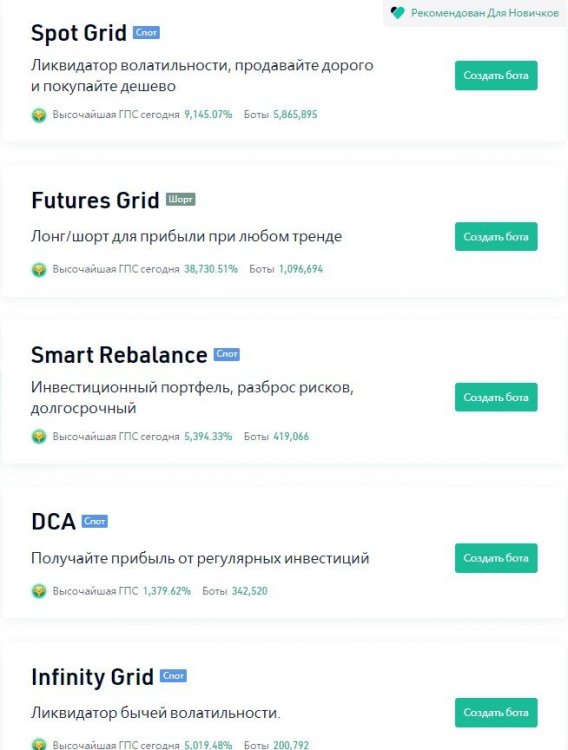
Task: Create a Smart Rebalance bot with Создать бота
Action: (x=496, y=397)
